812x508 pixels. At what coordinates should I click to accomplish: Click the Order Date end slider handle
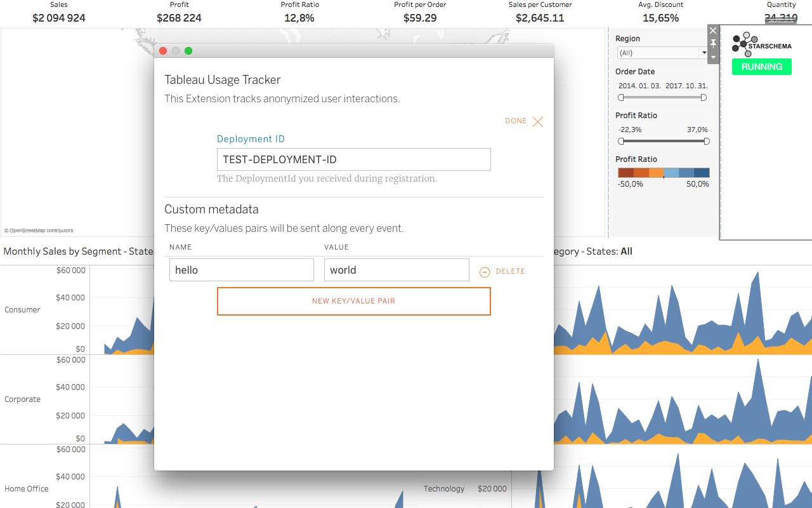[704, 98]
